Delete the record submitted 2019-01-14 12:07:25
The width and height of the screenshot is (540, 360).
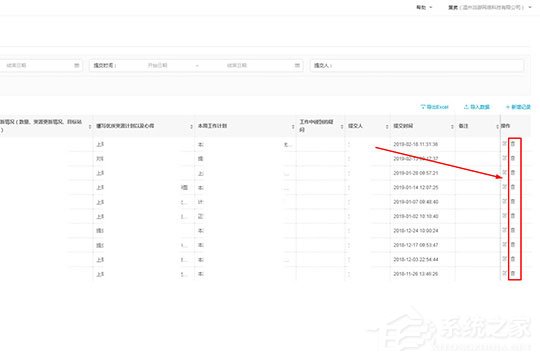513,187
